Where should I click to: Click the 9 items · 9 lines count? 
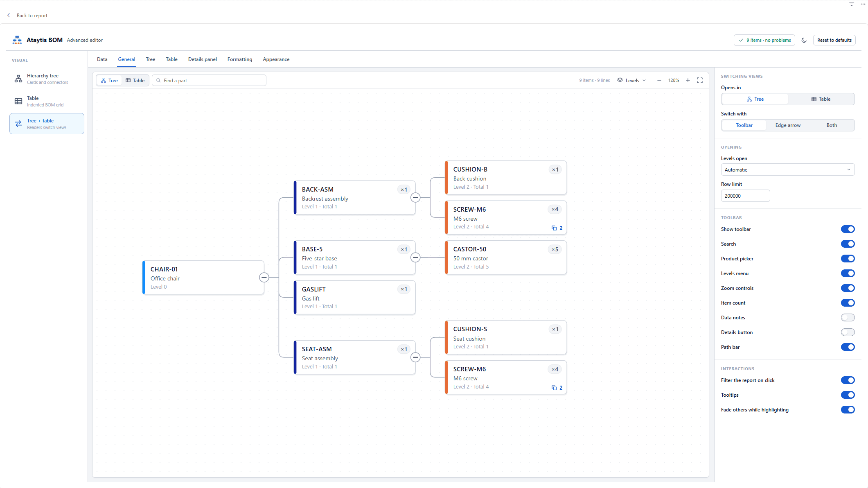[x=594, y=80]
